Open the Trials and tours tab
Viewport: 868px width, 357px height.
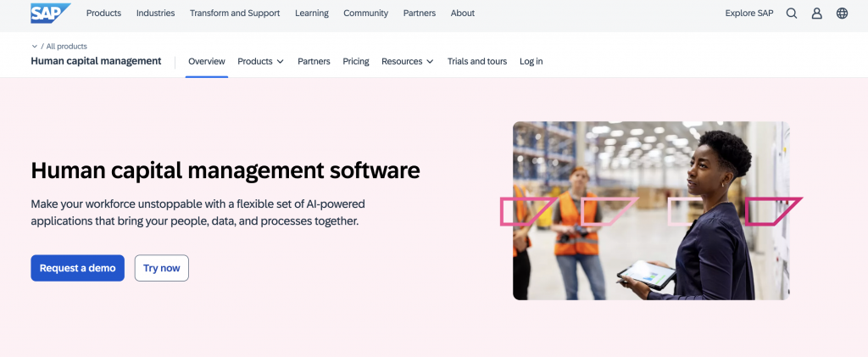point(477,61)
